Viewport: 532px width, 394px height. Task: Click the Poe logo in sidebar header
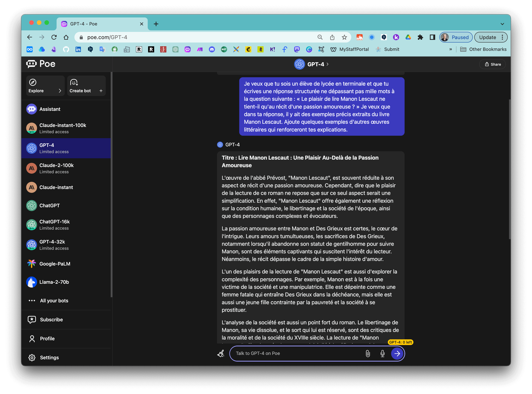pyautogui.click(x=41, y=64)
